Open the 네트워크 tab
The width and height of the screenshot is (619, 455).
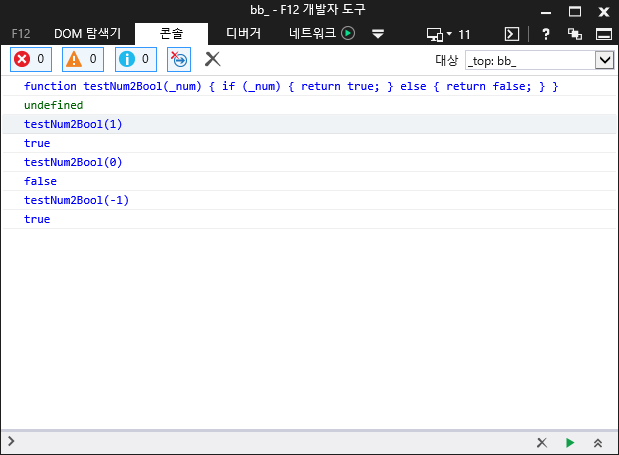321,33
